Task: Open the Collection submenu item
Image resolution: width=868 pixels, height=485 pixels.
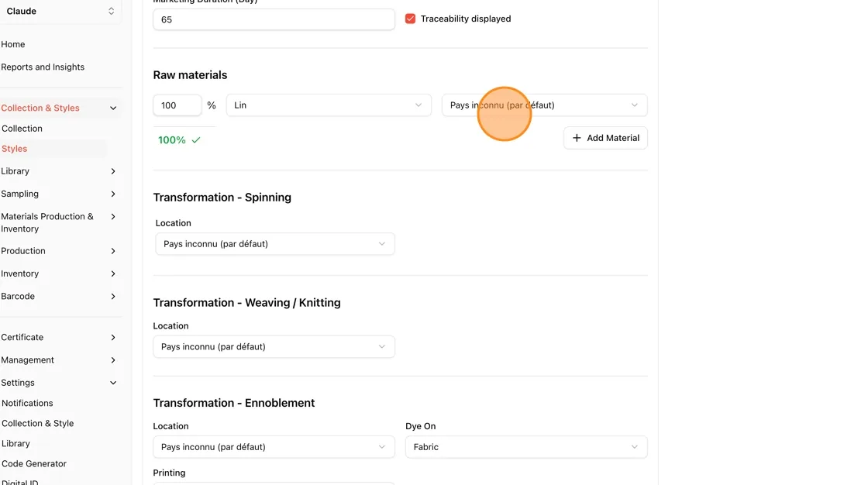Action: [22, 129]
